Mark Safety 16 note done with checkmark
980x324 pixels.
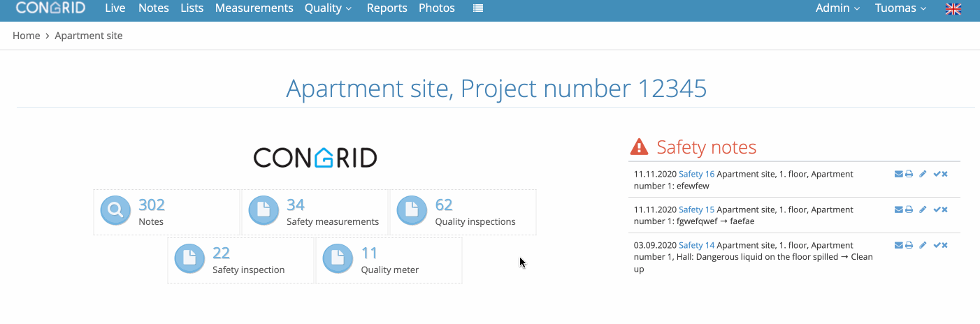tap(937, 174)
